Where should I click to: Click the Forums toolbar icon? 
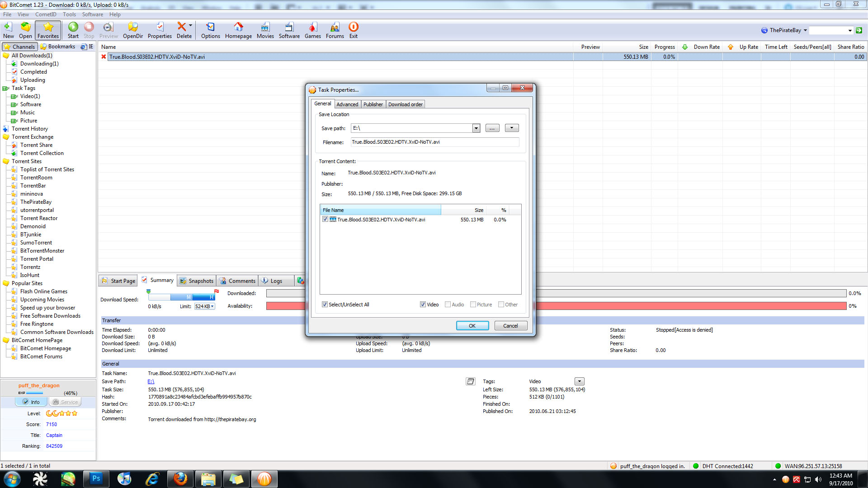click(x=335, y=30)
